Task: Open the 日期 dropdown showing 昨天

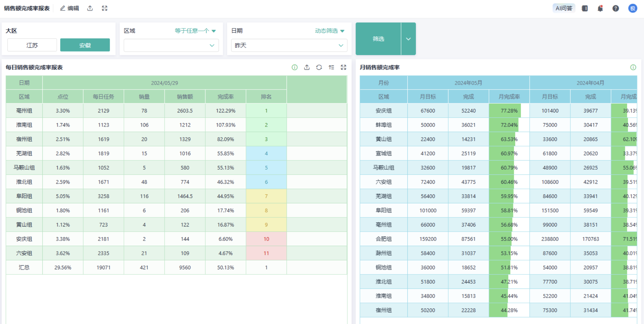Action: (x=289, y=45)
